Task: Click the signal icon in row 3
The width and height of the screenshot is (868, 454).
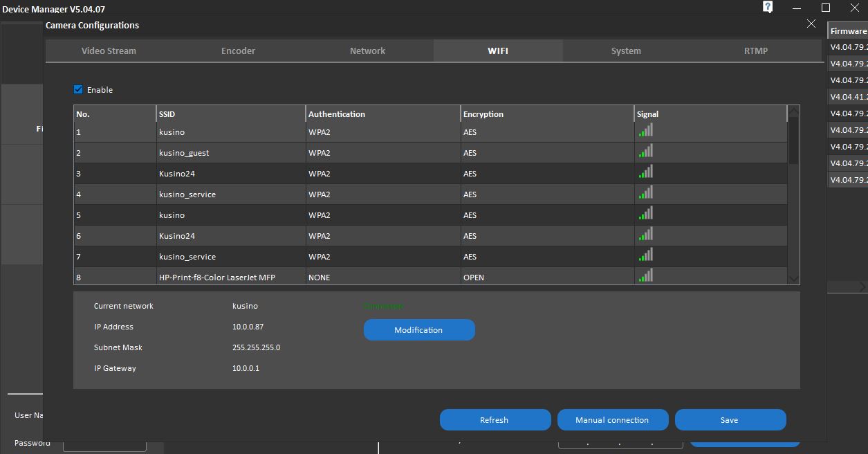Action: [646, 172]
